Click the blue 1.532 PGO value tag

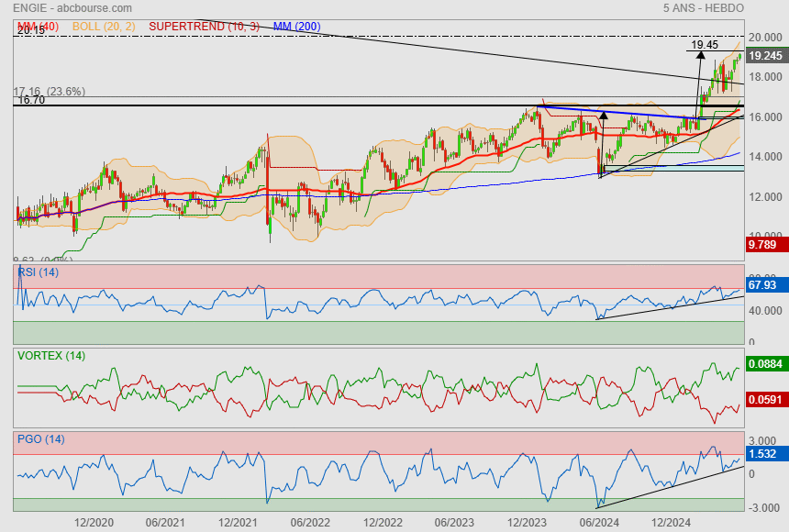click(x=763, y=454)
